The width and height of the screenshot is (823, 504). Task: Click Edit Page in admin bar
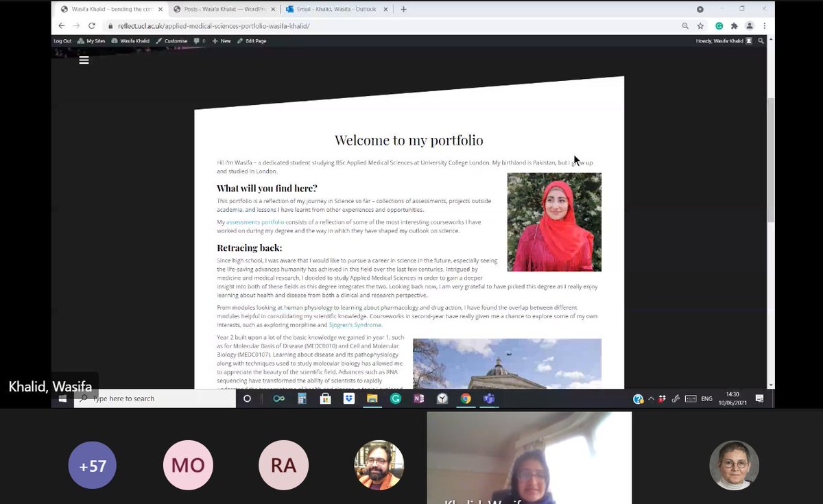coord(252,41)
